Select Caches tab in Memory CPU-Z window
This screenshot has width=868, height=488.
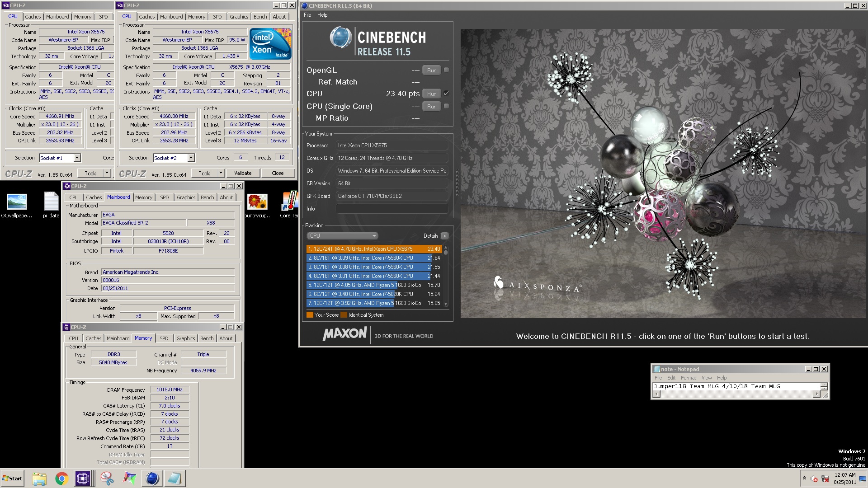(x=94, y=338)
